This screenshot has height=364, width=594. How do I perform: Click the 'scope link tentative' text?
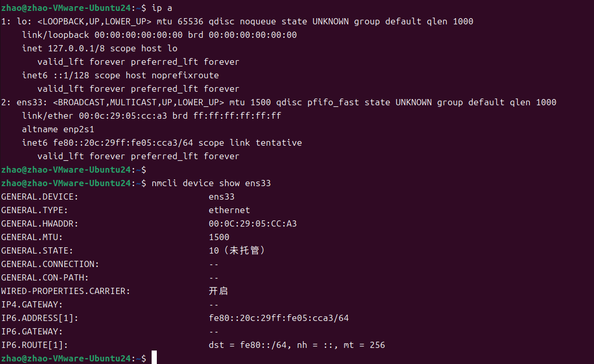click(250, 143)
